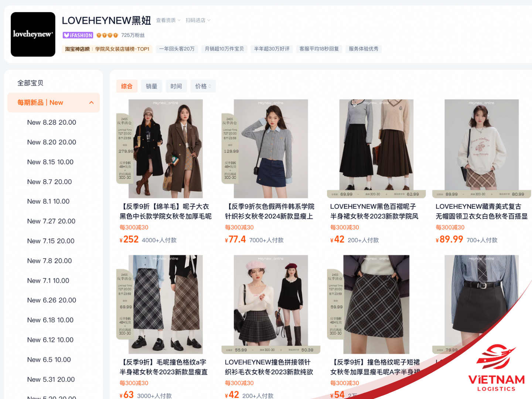Open New 8.20 20.00 collection

pos(52,142)
